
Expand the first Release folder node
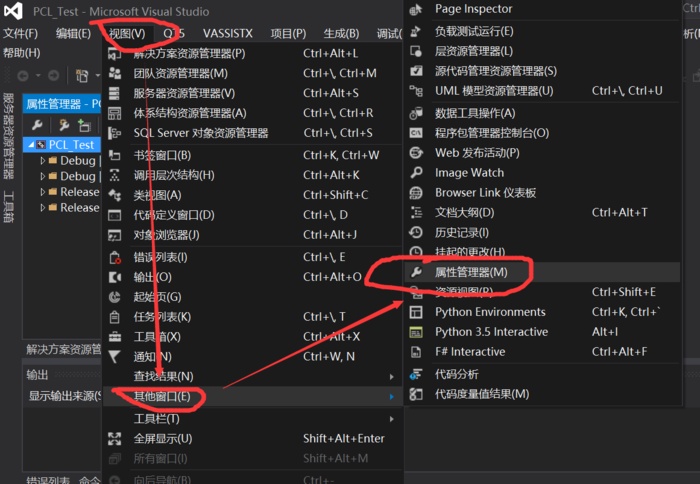coord(43,192)
